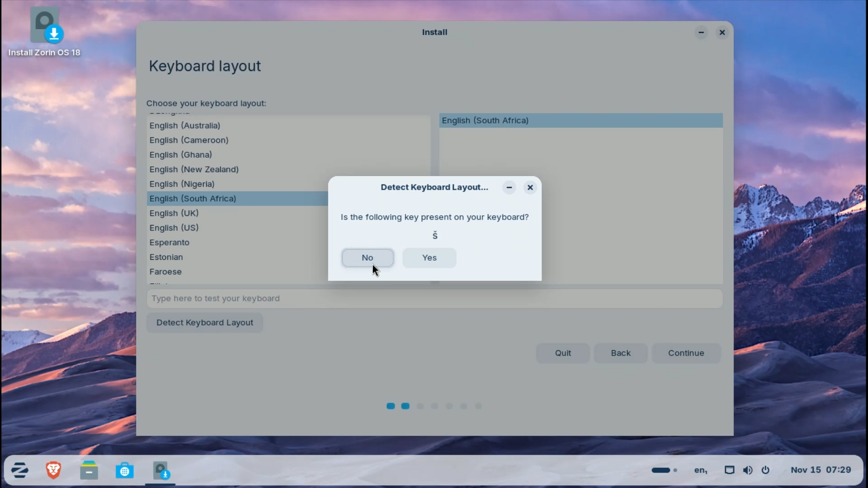Choose the English (South Africa) variant on the right

click(x=485, y=121)
